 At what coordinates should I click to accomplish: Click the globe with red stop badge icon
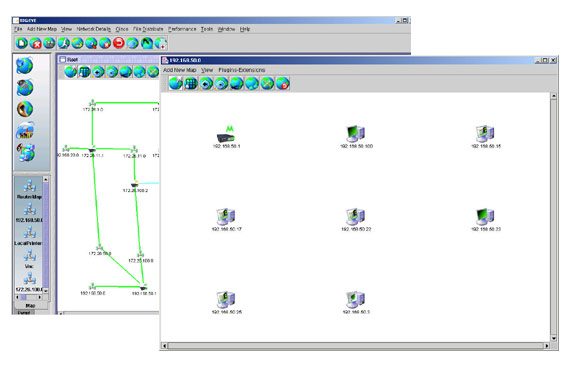pos(283,83)
